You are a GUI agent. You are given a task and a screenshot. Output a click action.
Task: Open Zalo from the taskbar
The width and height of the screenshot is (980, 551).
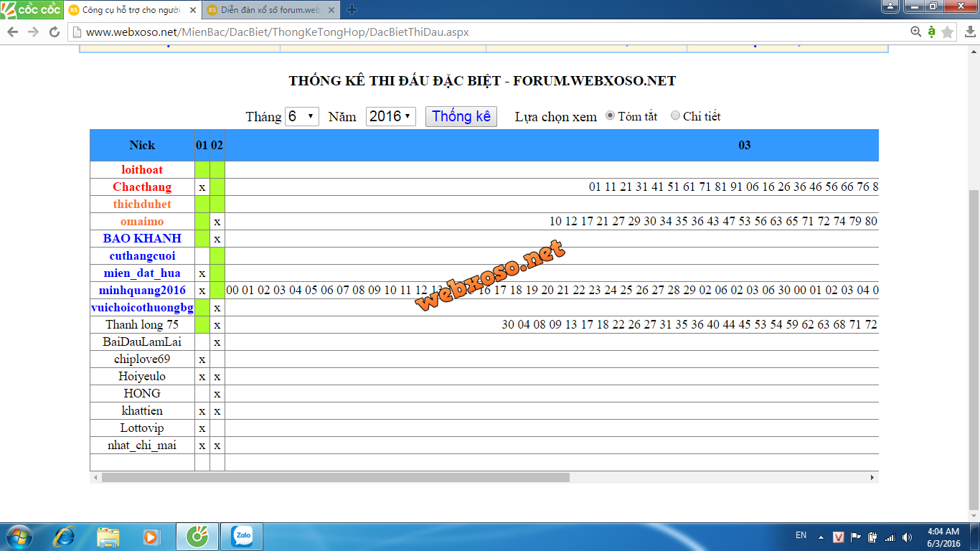tap(241, 537)
